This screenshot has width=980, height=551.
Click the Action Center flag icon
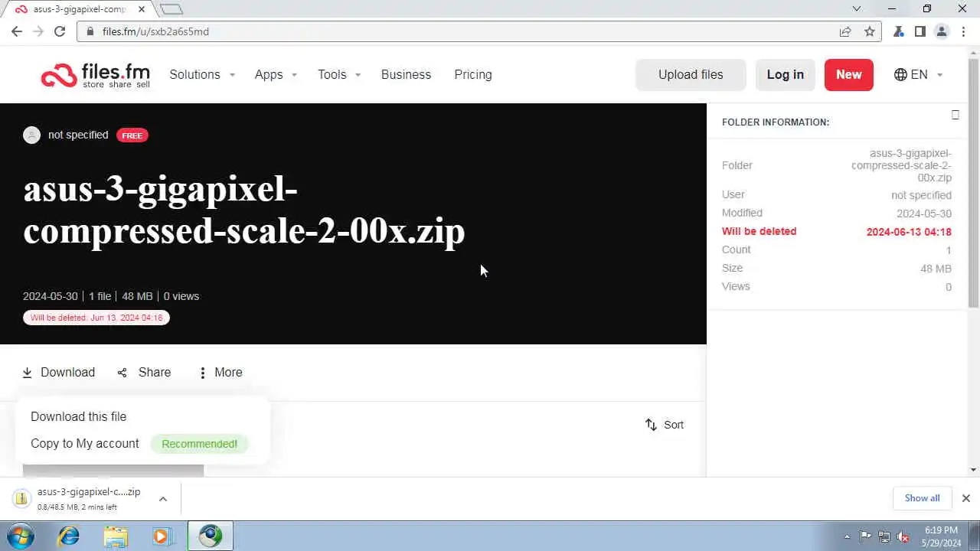point(865,536)
